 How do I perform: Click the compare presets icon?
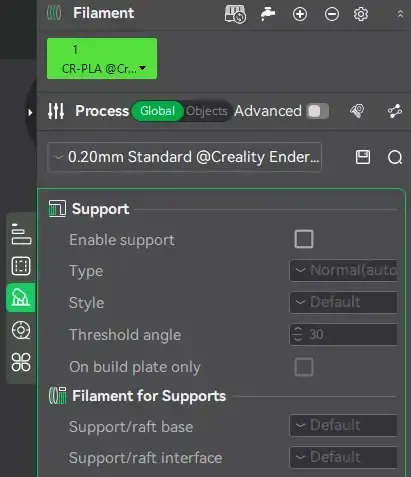pyautogui.click(x=395, y=111)
